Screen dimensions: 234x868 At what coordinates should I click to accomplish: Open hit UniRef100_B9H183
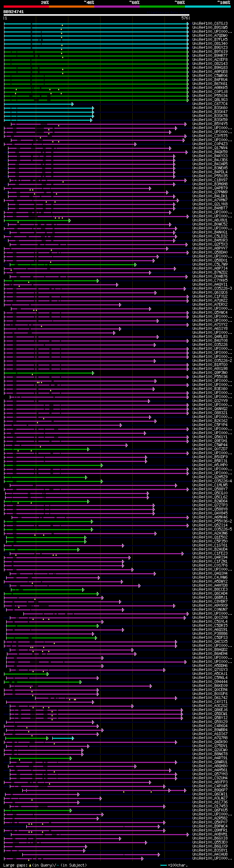point(210,68)
